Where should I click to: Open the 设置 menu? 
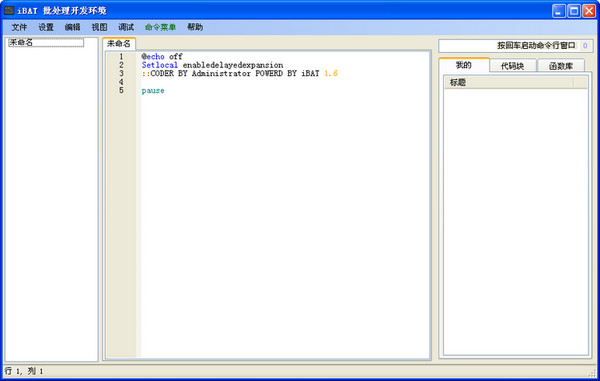(46, 27)
